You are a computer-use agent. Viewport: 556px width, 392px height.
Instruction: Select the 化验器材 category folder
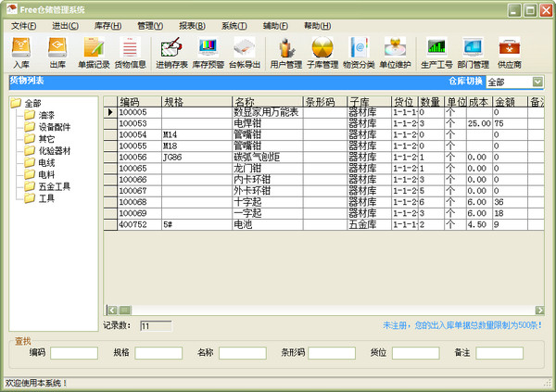click(x=47, y=151)
